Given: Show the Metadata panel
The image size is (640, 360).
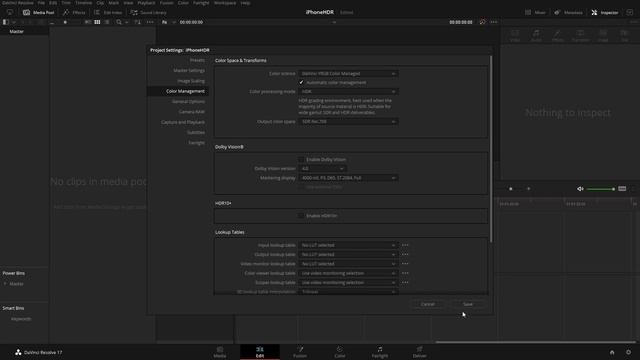Looking at the screenshot, I should point(568,13).
